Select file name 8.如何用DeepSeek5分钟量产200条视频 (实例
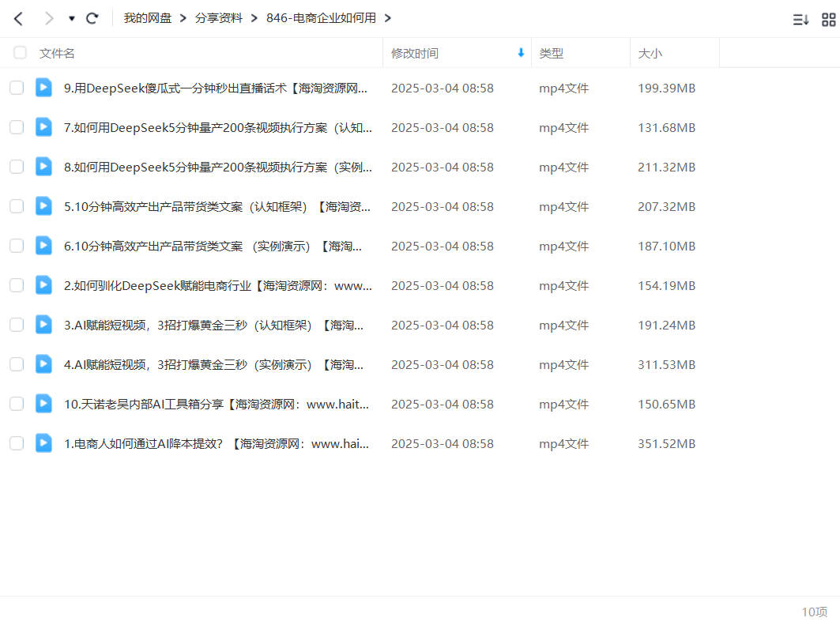 [x=217, y=168]
